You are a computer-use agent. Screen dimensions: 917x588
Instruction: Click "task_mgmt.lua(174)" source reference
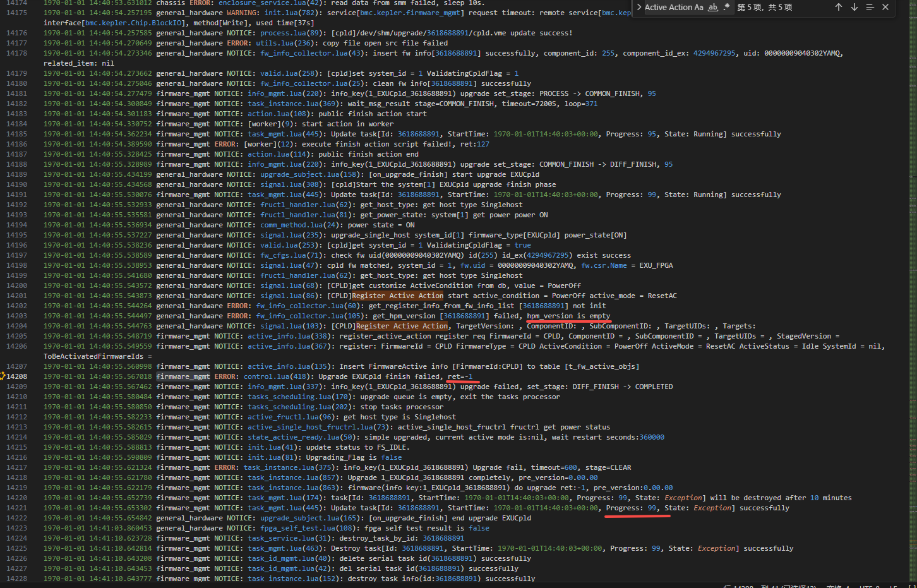coord(285,498)
